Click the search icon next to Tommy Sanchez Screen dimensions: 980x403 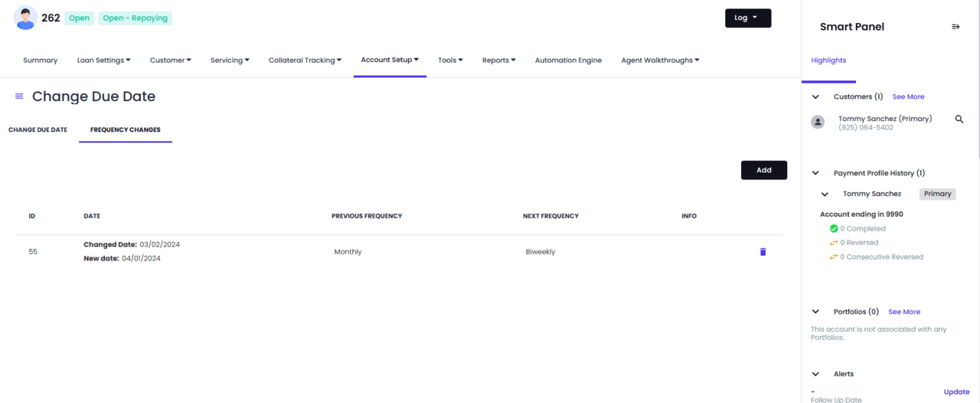click(x=959, y=120)
